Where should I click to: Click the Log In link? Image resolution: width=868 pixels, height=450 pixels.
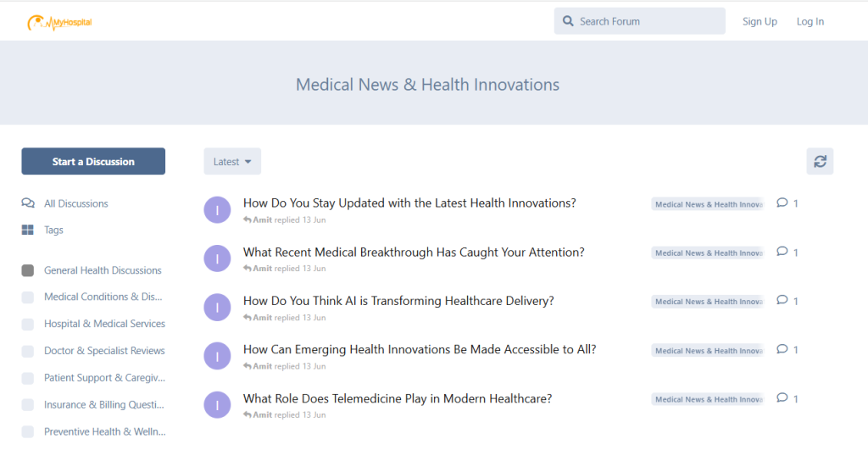point(810,21)
